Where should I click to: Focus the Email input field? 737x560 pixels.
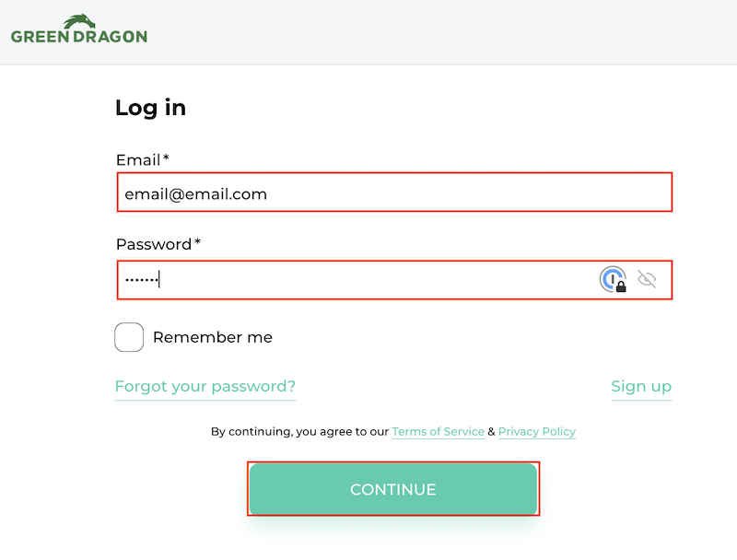tap(394, 193)
